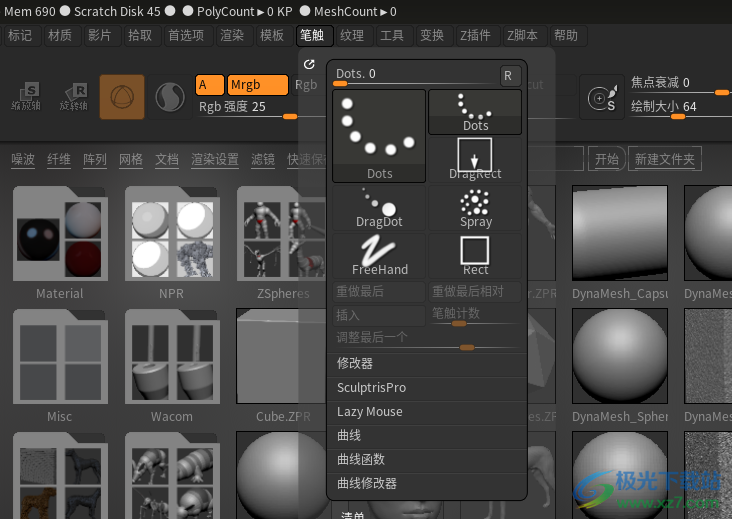Adjust the 笔触计数 slider
Viewport: 732px width, 519px height.
coord(475,316)
